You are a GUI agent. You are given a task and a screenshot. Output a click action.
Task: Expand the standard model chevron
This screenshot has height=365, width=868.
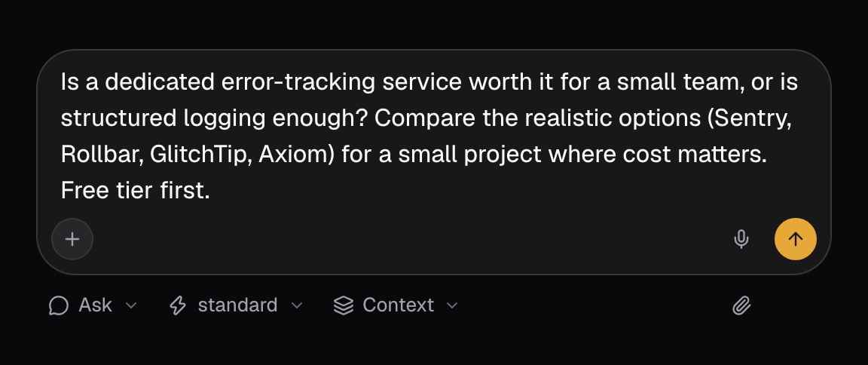297,305
